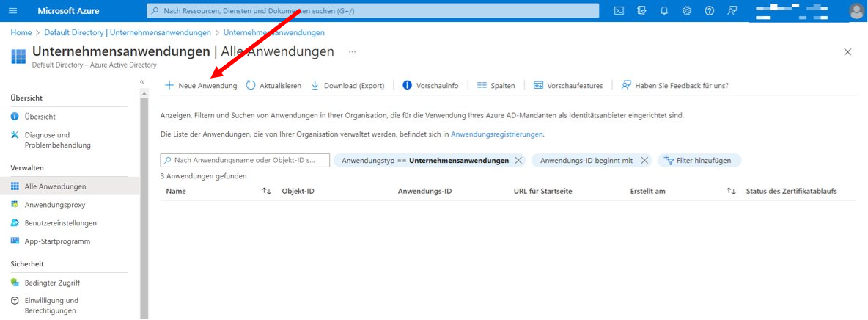
Task: Click Neue Anwendung to add an application
Action: (x=201, y=85)
